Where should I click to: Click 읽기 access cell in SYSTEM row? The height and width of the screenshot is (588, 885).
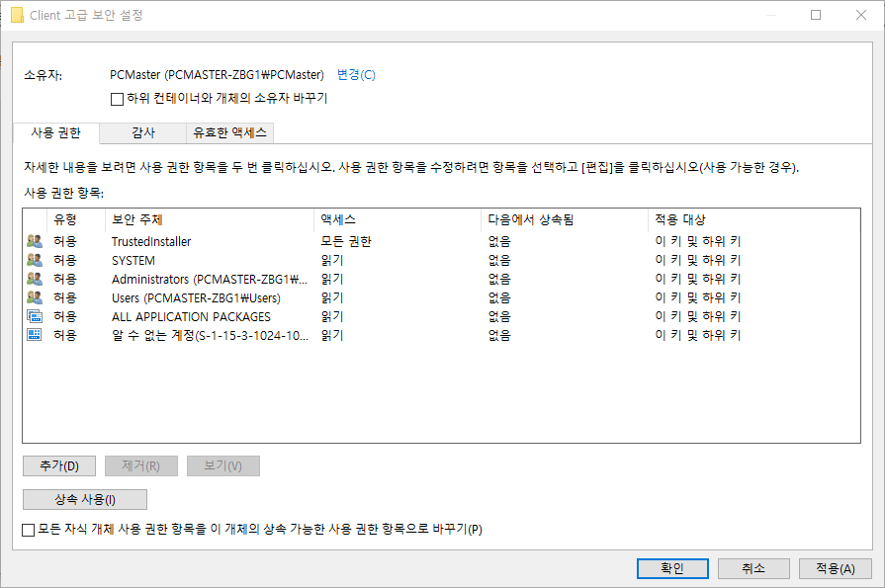coord(332,260)
